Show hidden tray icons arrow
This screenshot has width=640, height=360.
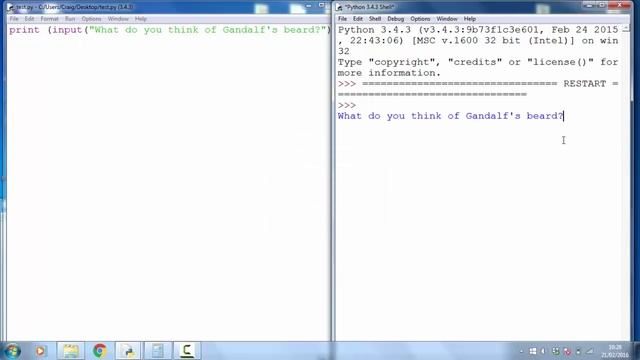point(521,351)
